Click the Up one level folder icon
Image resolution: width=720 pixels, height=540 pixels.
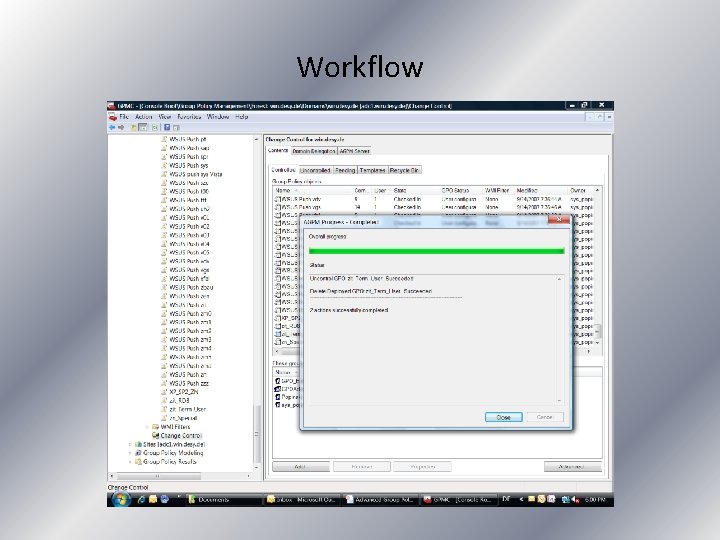pyautogui.click(x=134, y=127)
